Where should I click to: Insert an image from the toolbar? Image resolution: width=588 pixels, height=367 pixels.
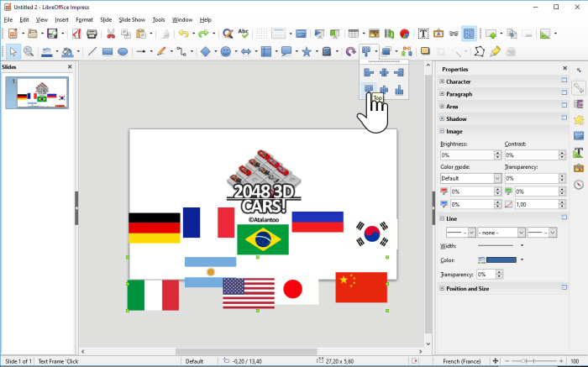click(374, 34)
